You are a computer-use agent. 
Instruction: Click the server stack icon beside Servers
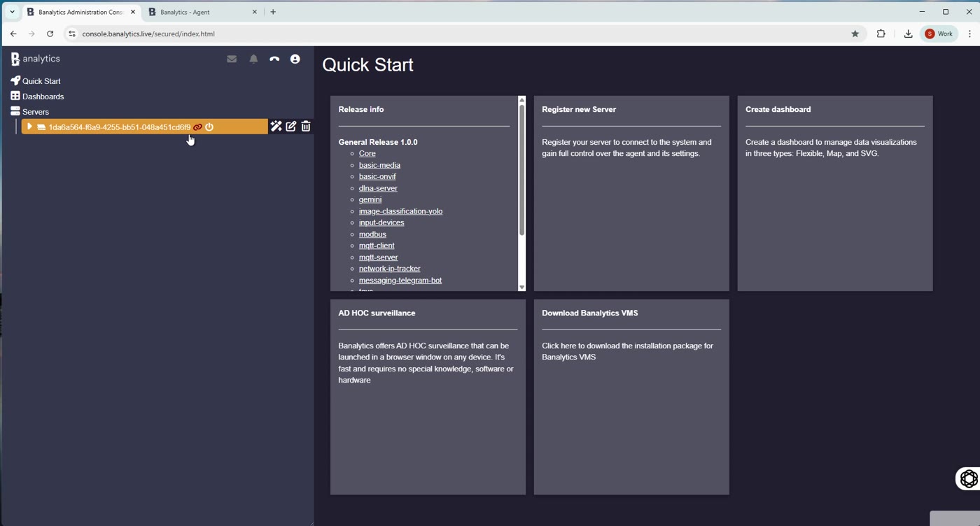click(x=15, y=111)
